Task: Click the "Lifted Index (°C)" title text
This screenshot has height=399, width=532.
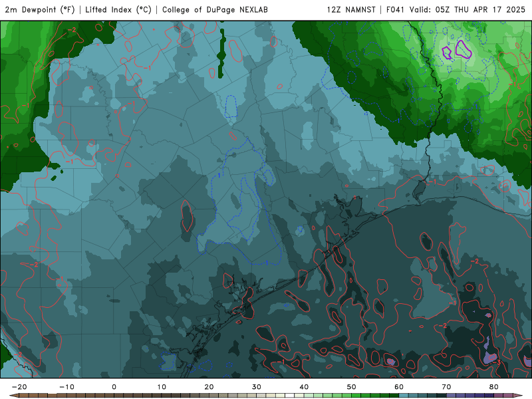Action: tap(118, 10)
